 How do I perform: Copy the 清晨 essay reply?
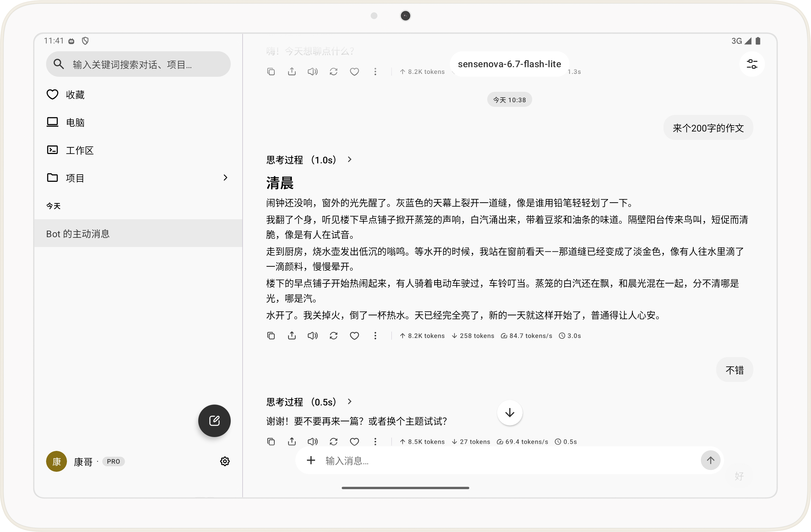[271, 336]
